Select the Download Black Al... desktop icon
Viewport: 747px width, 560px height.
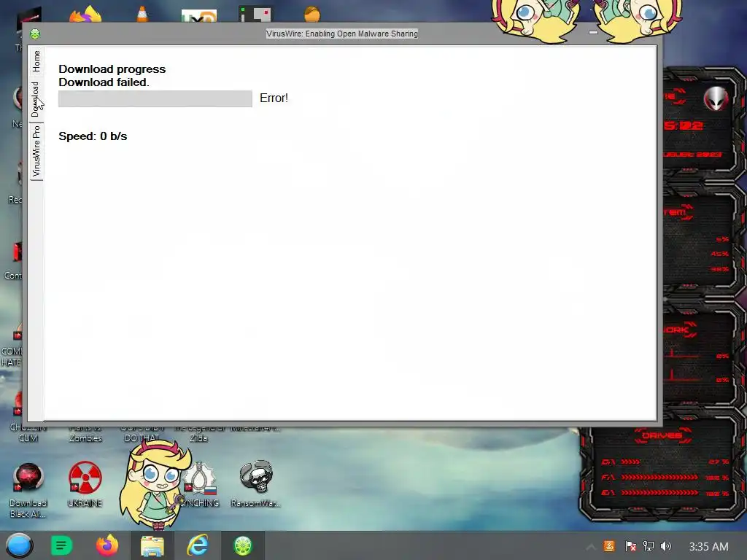[x=28, y=491]
